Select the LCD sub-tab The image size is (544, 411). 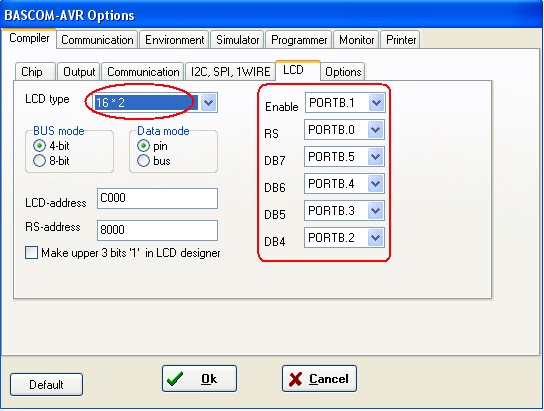(x=298, y=70)
